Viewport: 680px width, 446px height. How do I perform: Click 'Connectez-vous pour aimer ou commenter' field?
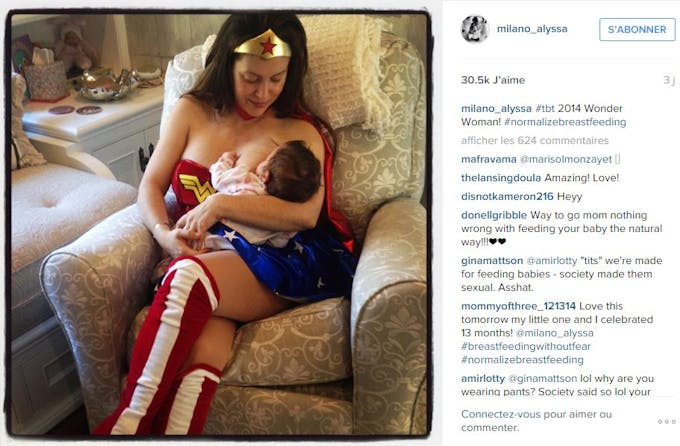point(536,421)
